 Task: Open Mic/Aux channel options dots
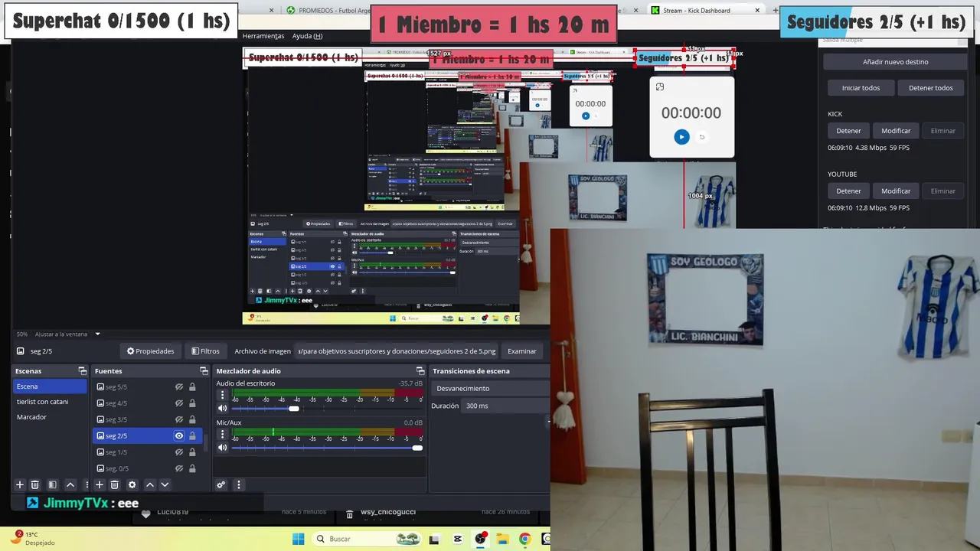pos(223,434)
